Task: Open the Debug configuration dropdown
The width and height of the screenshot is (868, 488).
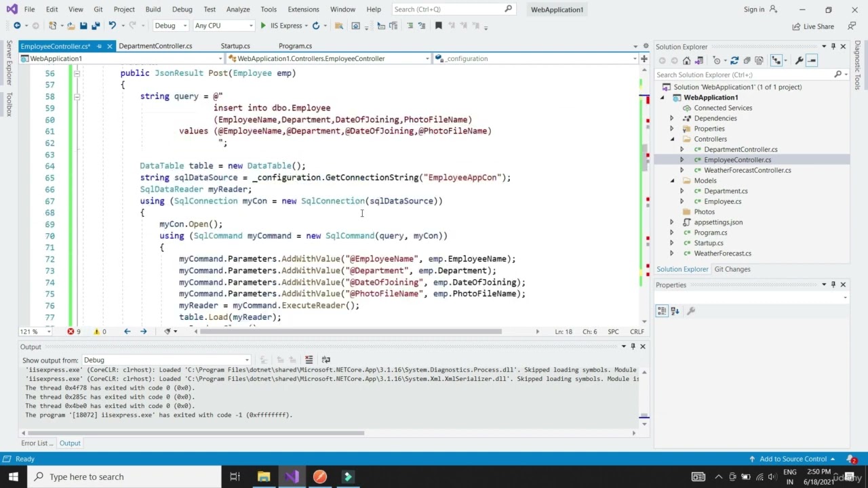Action: pos(170,26)
